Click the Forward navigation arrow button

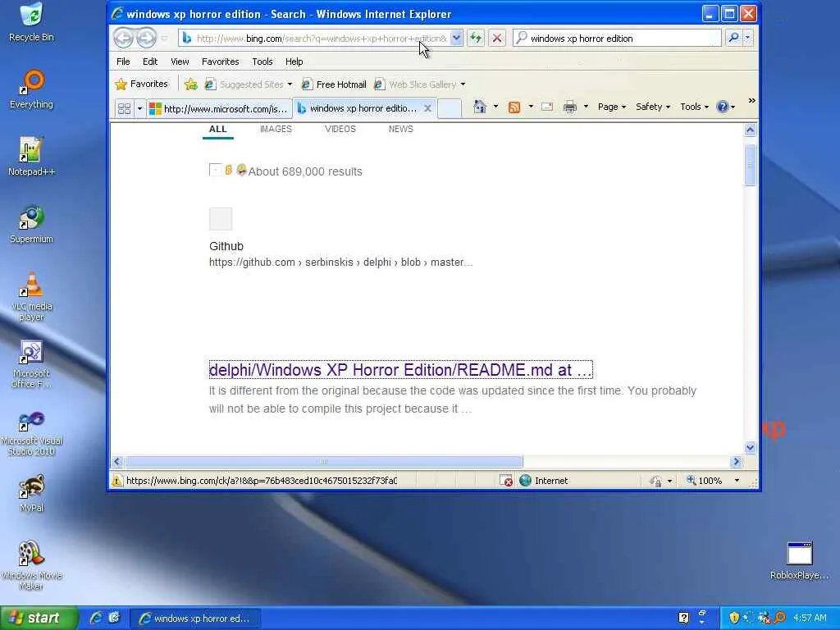pos(146,38)
